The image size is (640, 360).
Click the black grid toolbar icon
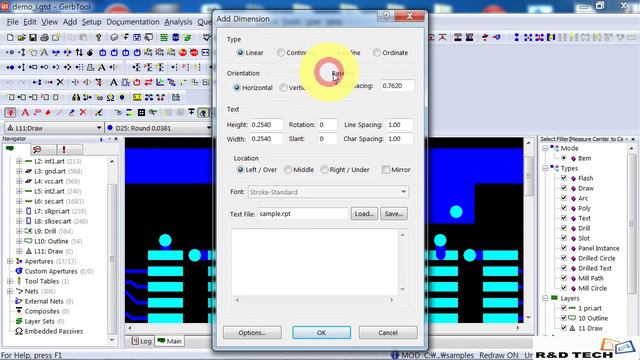pyautogui.click(x=141, y=112)
